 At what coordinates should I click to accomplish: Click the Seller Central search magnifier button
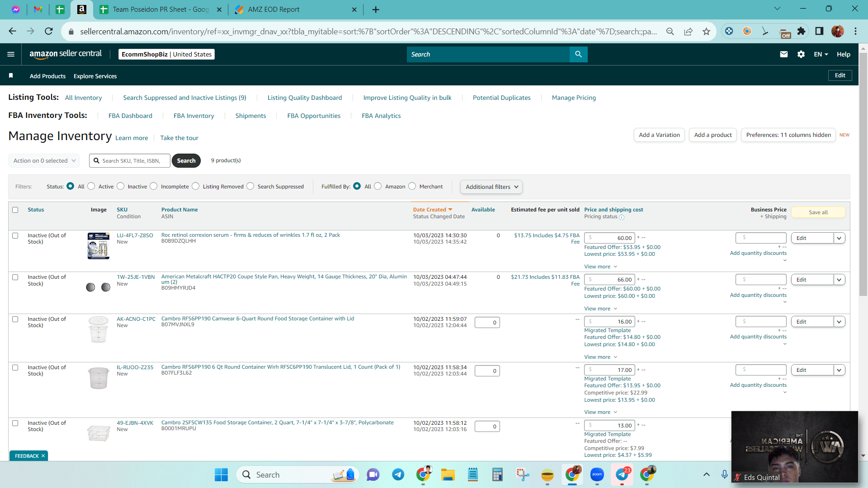[x=578, y=54]
